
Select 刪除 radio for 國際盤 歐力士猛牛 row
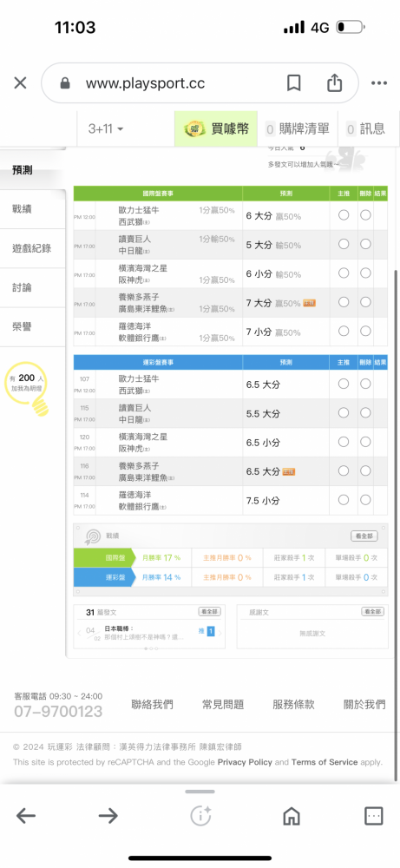365,214
